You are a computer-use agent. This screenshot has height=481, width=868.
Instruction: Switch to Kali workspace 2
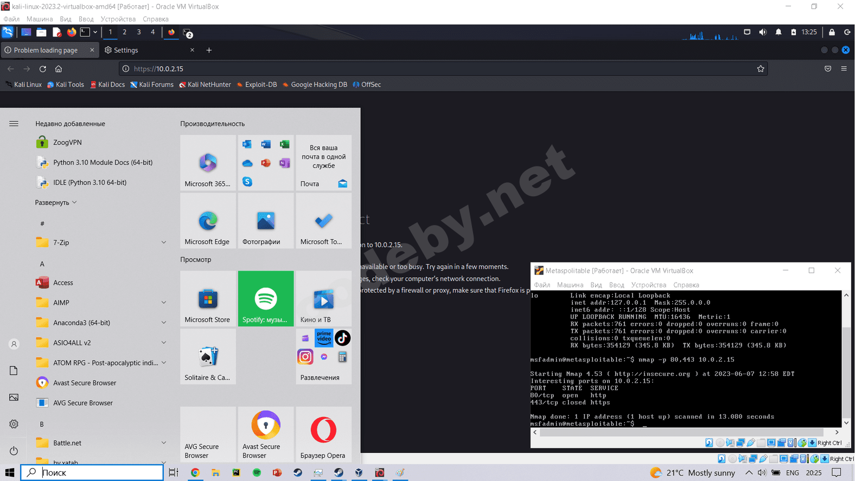(x=124, y=32)
